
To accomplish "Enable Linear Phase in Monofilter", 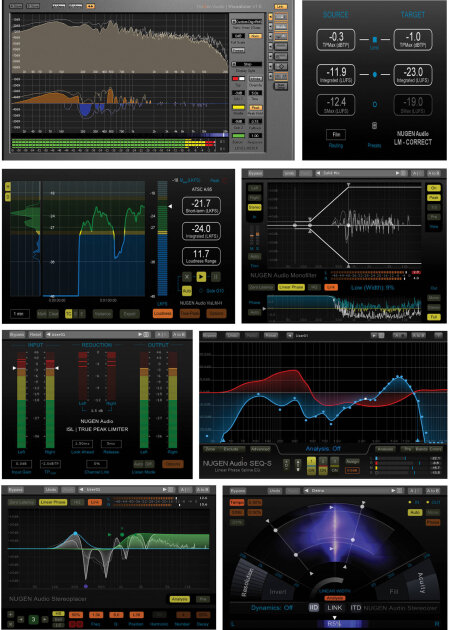I will [290, 287].
